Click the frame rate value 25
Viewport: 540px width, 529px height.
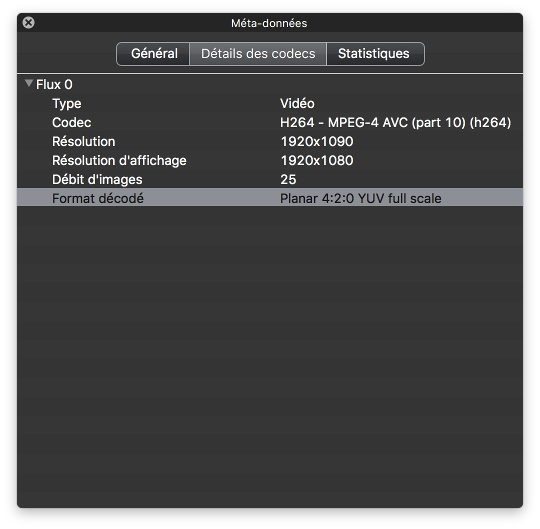[288, 179]
